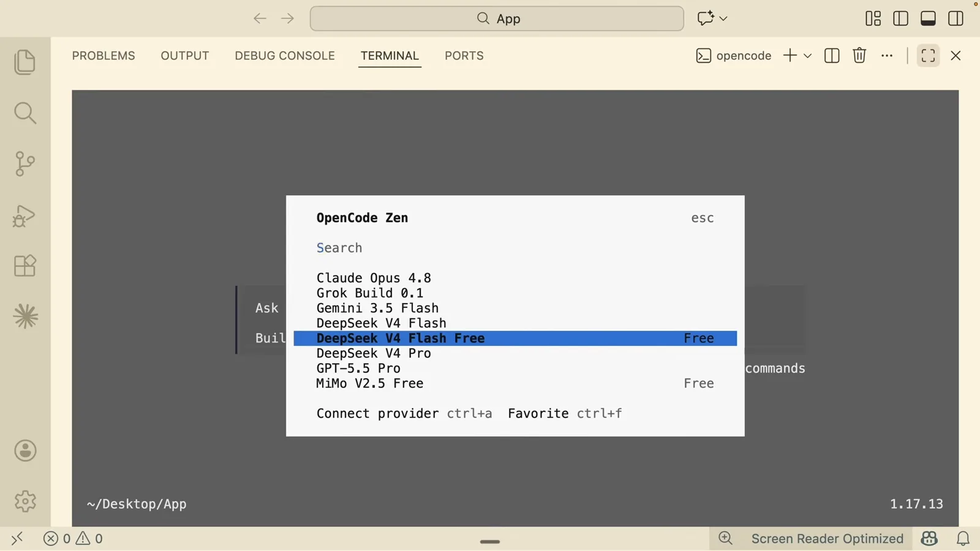Open the asterisk-shaped Claude extension icon
This screenshot has width=980, height=551.
25,317
